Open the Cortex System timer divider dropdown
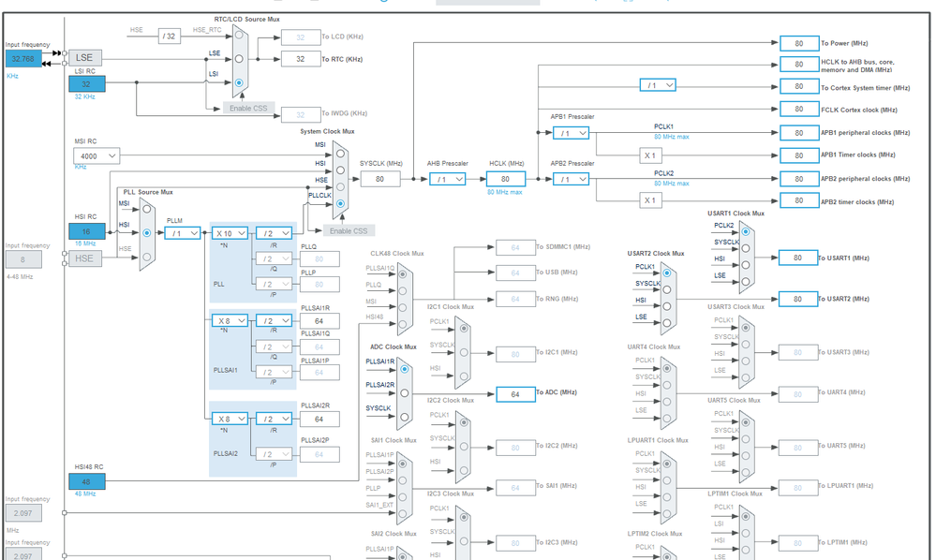The height and width of the screenshot is (560, 936). tap(657, 85)
